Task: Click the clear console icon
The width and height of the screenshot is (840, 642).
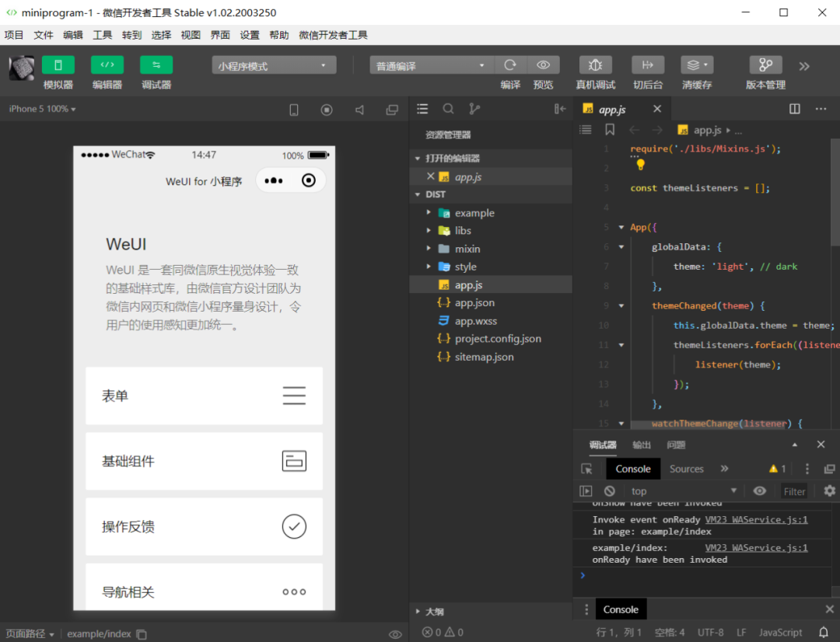Action: tap(610, 491)
